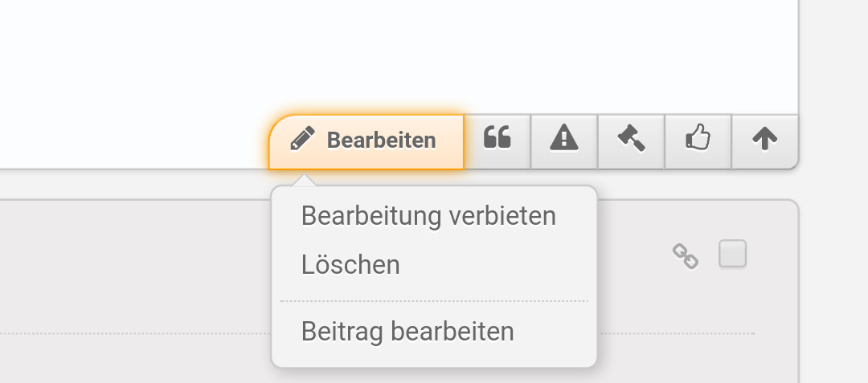This screenshot has height=383, width=868.
Task: Quote the post using quotation marks icon
Action: (497, 139)
